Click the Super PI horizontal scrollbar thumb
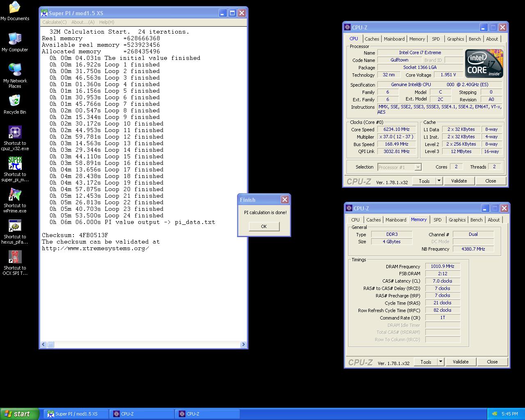 point(50,345)
